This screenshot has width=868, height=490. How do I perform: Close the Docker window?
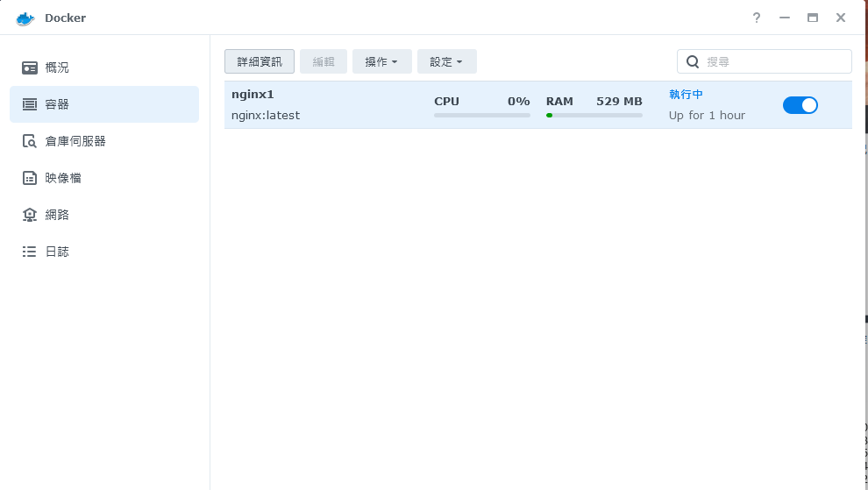(x=841, y=18)
